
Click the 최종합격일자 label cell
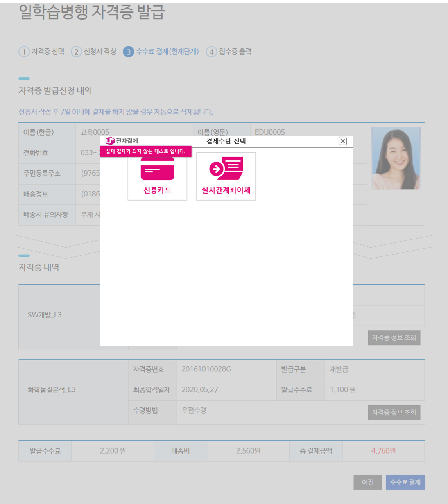[x=152, y=390]
